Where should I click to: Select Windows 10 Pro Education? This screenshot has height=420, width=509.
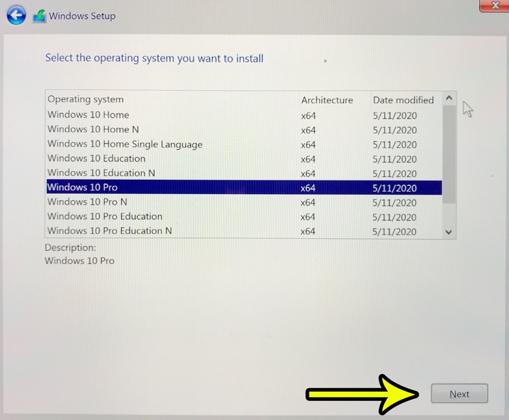(244, 216)
